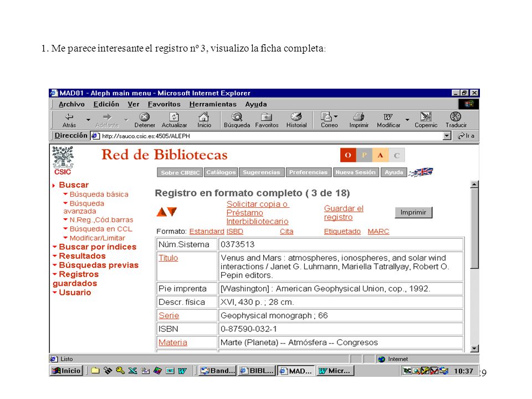
Task: Switch format to MARC
Action: pyautogui.click(x=378, y=232)
